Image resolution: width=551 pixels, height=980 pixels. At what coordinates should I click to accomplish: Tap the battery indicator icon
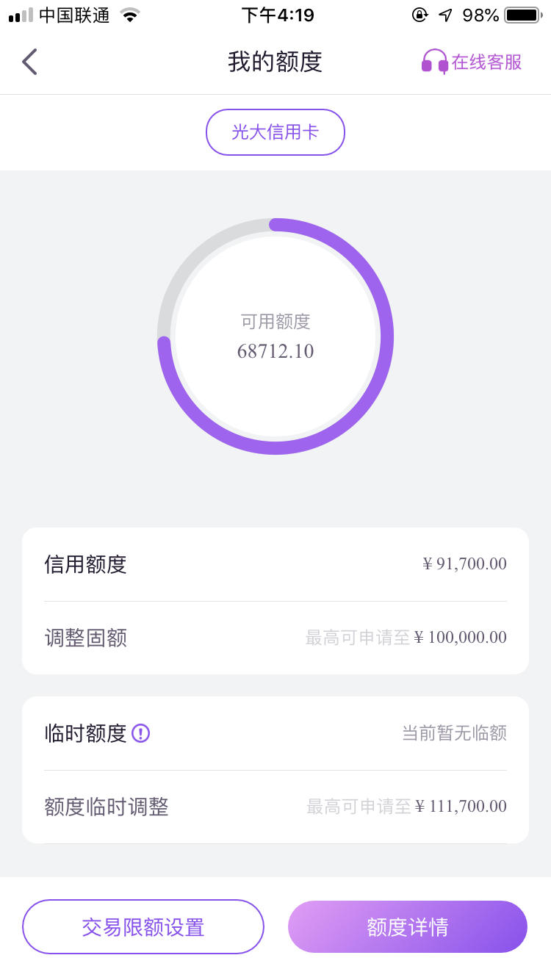tap(523, 15)
